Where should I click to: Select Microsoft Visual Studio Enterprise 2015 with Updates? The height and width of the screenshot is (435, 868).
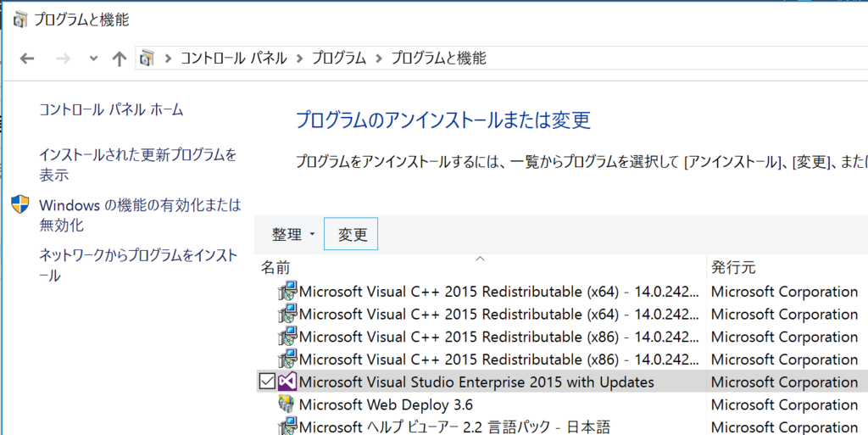(476, 382)
